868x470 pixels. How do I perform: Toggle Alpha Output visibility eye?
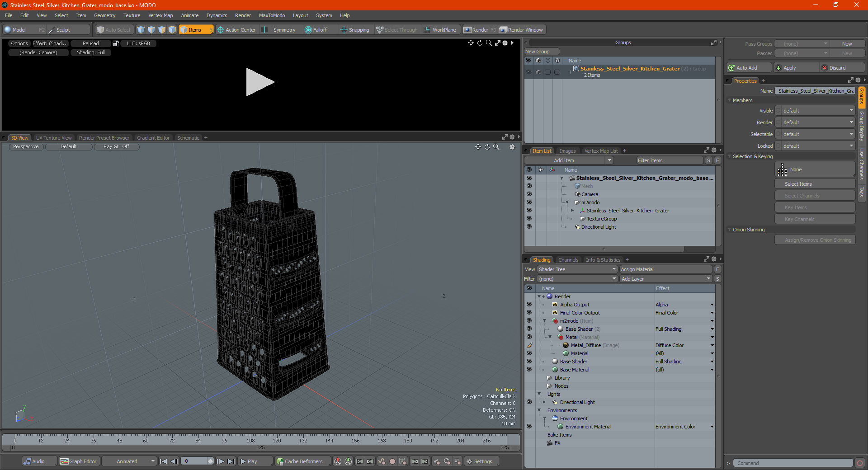tap(529, 305)
